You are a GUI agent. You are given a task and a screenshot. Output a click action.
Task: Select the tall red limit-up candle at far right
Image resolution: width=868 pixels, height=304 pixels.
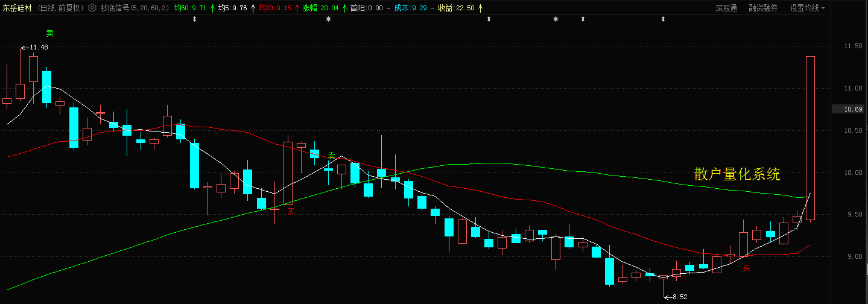pyautogui.click(x=810, y=138)
